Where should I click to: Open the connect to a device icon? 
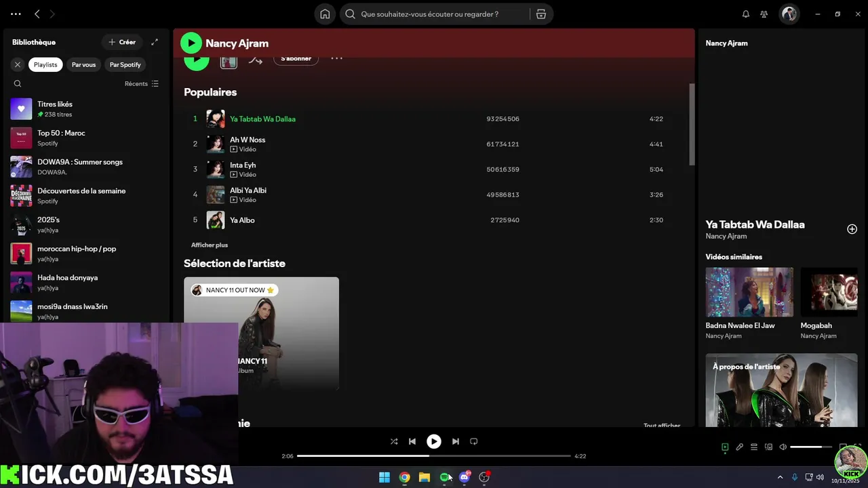[x=769, y=447]
